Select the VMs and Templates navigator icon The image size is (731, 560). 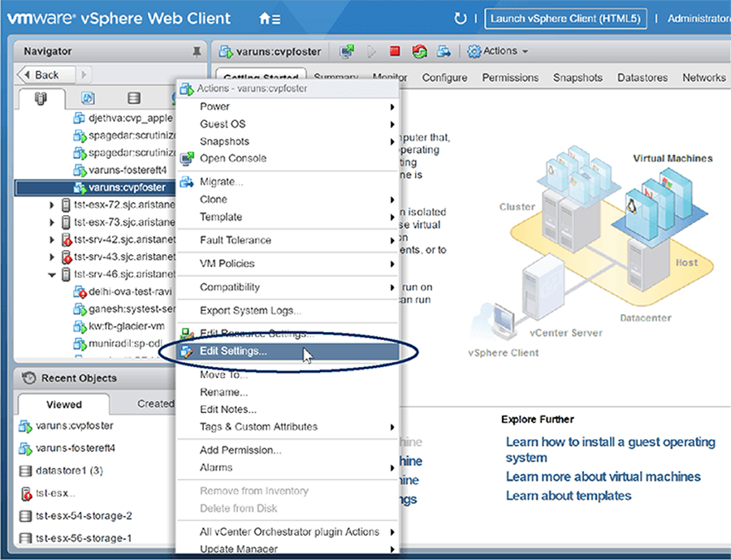88,98
